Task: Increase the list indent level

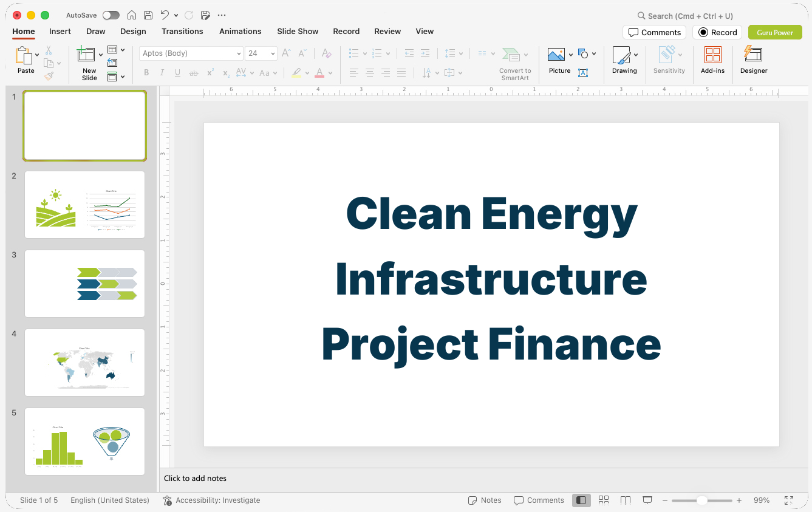Action: [425, 53]
